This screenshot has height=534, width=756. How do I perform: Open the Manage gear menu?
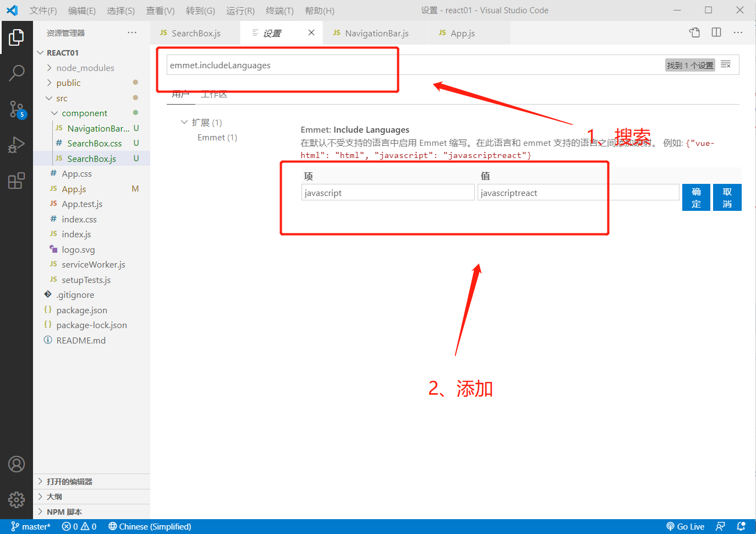tap(17, 499)
